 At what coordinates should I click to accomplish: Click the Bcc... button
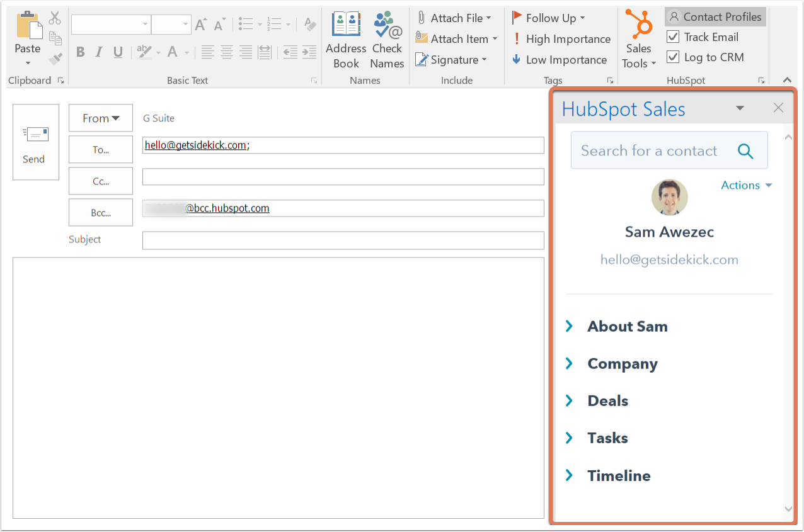click(x=101, y=213)
